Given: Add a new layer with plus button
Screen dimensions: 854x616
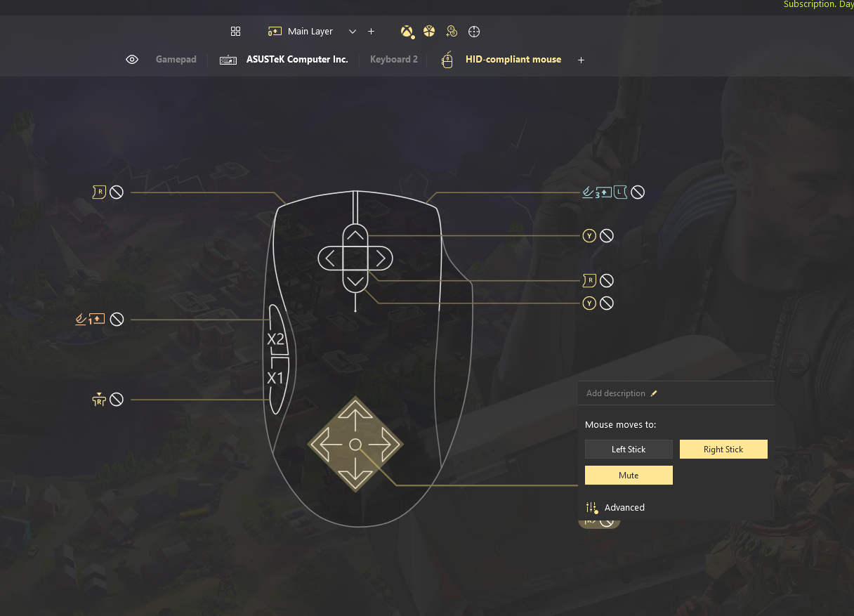Looking at the screenshot, I should point(372,32).
